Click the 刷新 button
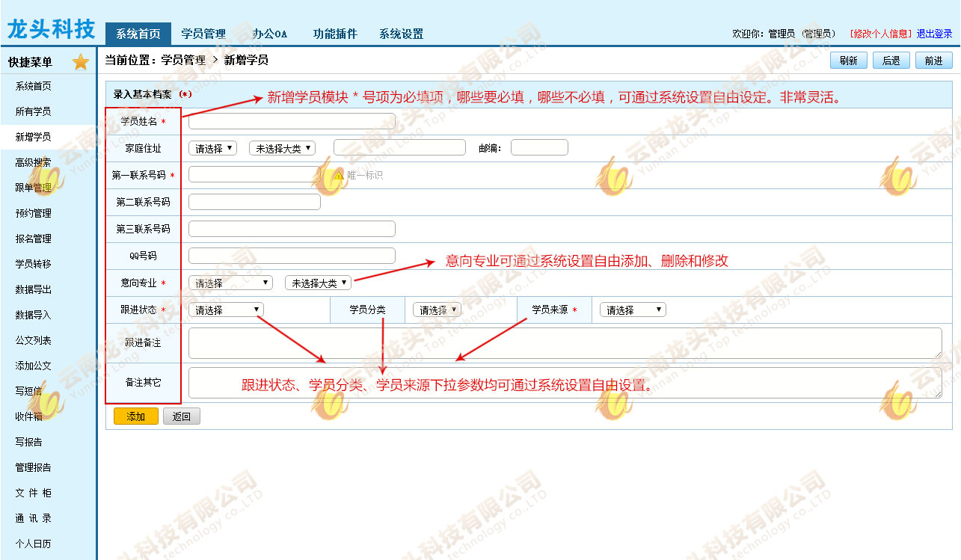The width and height of the screenshot is (961, 560). pos(848,61)
